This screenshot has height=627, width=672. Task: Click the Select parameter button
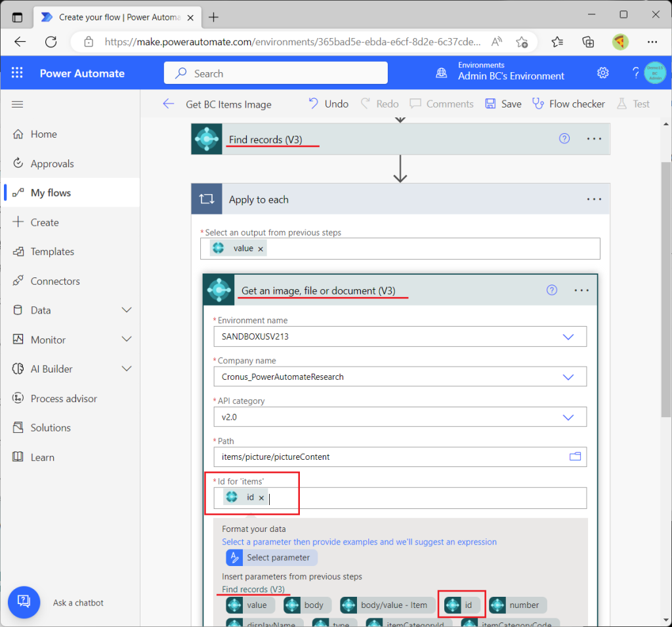click(x=272, y=557)
